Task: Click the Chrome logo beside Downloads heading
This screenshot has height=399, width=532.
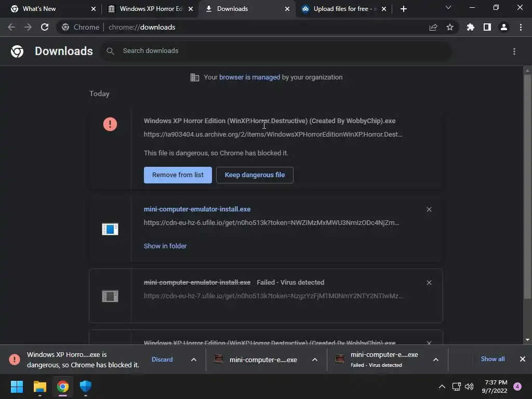Action: [x=17, y=51]
